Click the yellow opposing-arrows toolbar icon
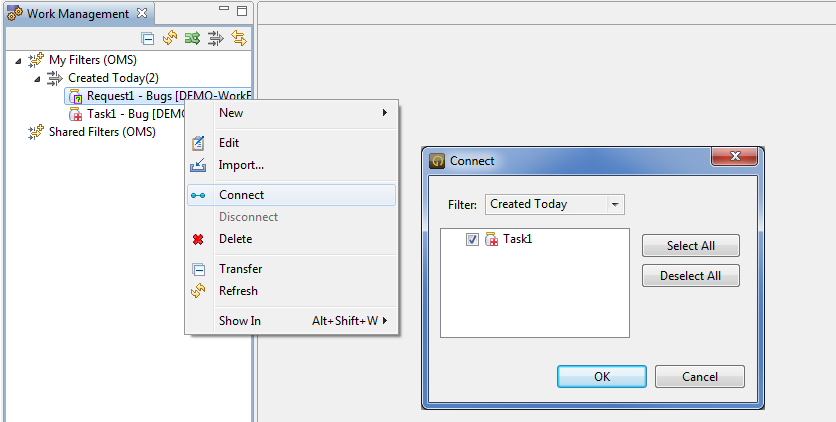This screenshot has width=836, height=422. pyautogui.click(x=238, y=39)
